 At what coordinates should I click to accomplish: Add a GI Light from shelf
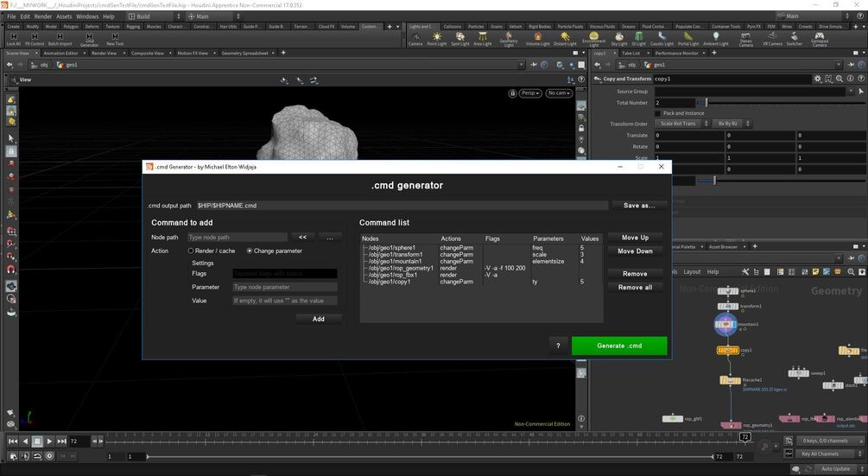tap(639, 39)
